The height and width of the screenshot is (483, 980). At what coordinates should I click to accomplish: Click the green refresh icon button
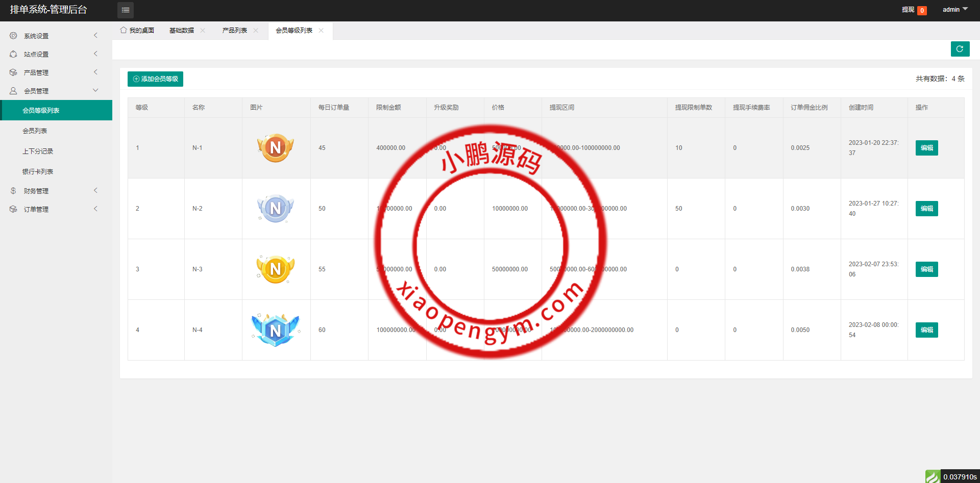coord(960,49)
